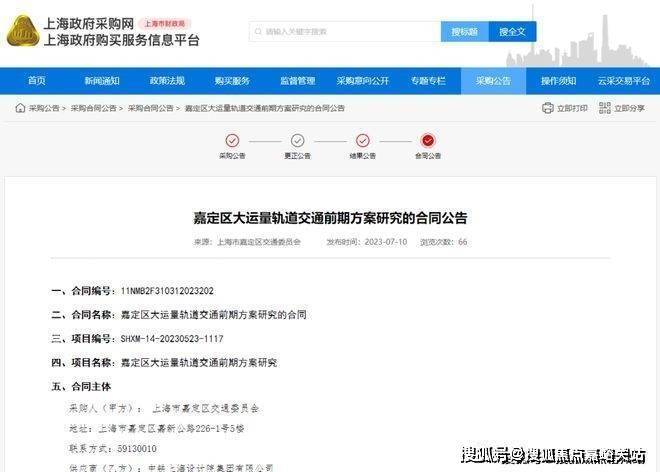
Task: Open the 首页 navigation tab
Action: coord(37,81)
